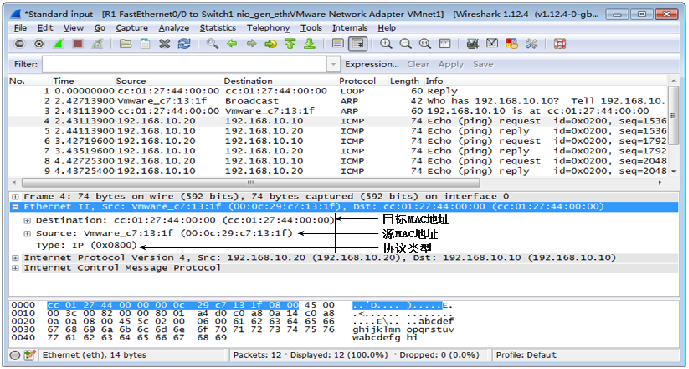The width and height of the screenshot is (689, 369).
Task: Open the Telephony menu
Action: 268,28
